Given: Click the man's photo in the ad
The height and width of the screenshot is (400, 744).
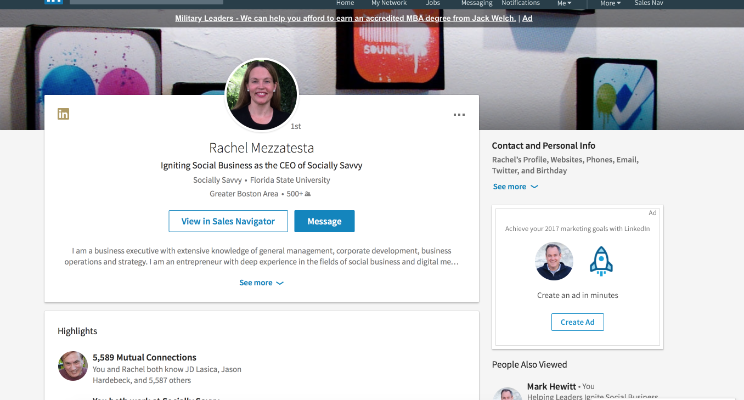Looking at the screenshot, I should tap(554, 261).
